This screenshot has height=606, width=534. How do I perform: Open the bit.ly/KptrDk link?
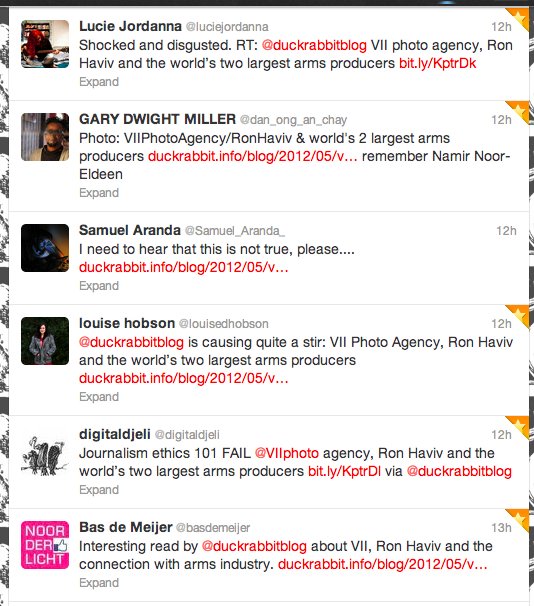[x=438, y=63]
